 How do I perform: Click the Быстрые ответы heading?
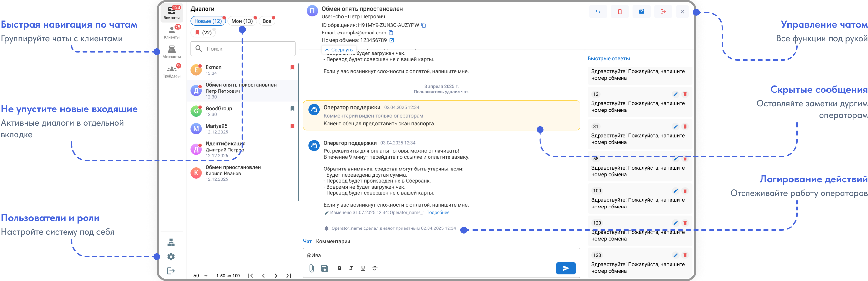pos(609,59)
